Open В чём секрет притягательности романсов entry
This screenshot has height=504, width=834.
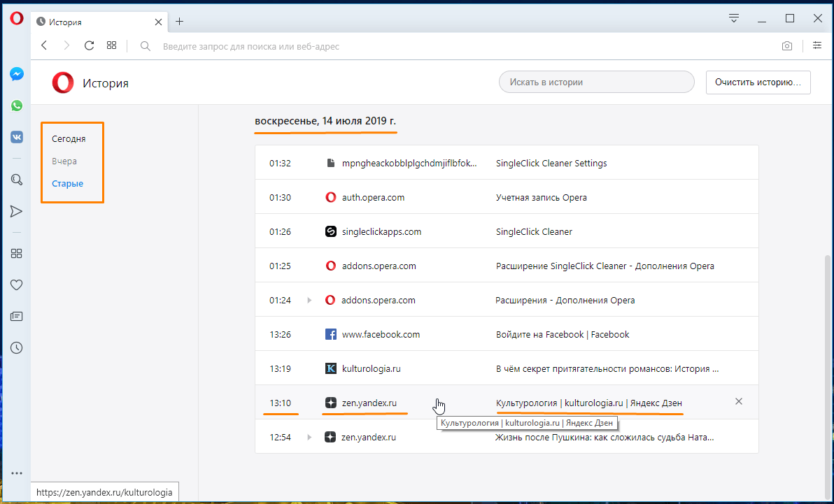pos(607,368)
